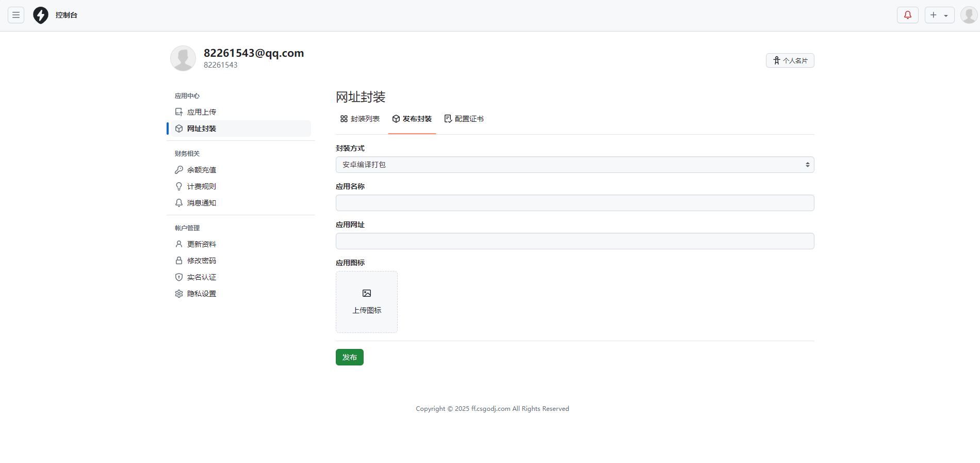Open the notifications bell
This screenshot has width=980, height=463.
[907, 15]
